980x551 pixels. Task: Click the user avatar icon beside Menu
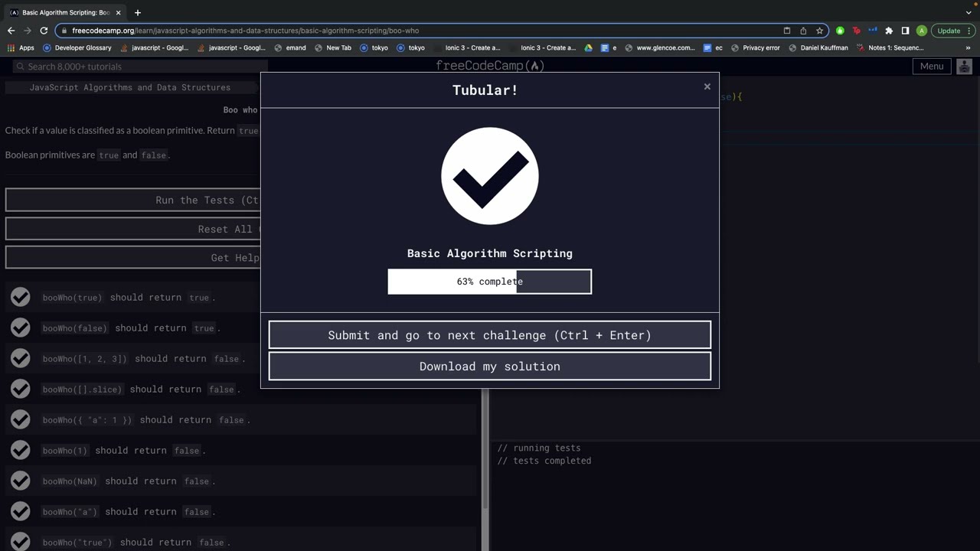tap(964, 66)
